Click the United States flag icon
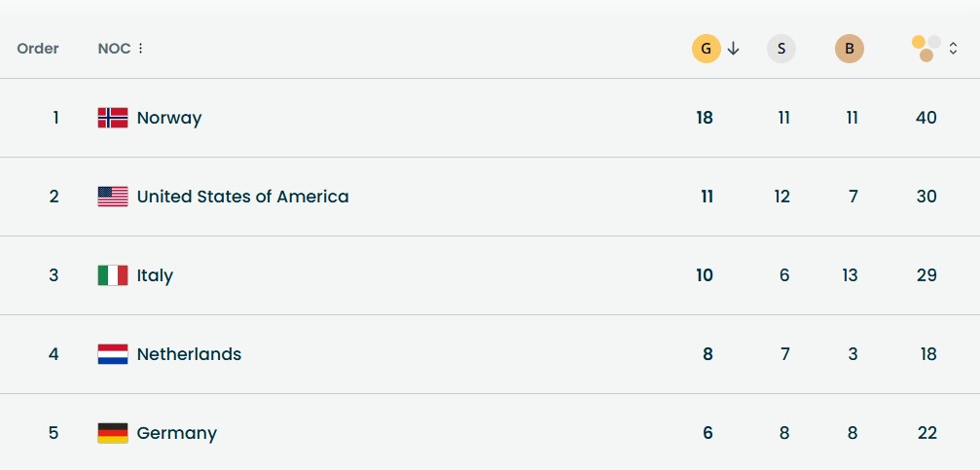This screenshot has height=470, width=980. coord(113,197)
